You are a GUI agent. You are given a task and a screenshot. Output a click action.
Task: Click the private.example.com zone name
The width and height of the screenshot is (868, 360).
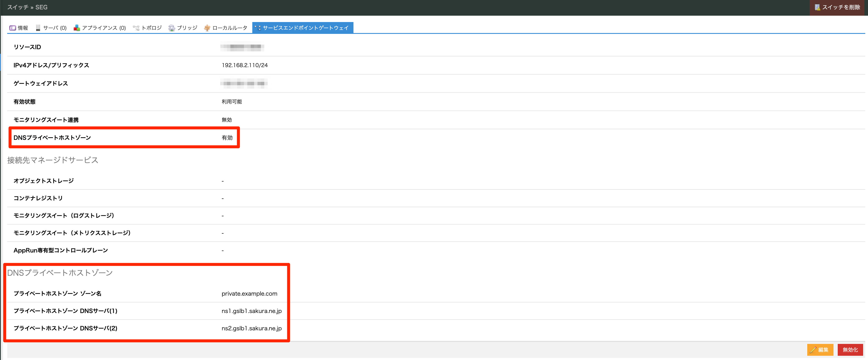click(249, 294)
